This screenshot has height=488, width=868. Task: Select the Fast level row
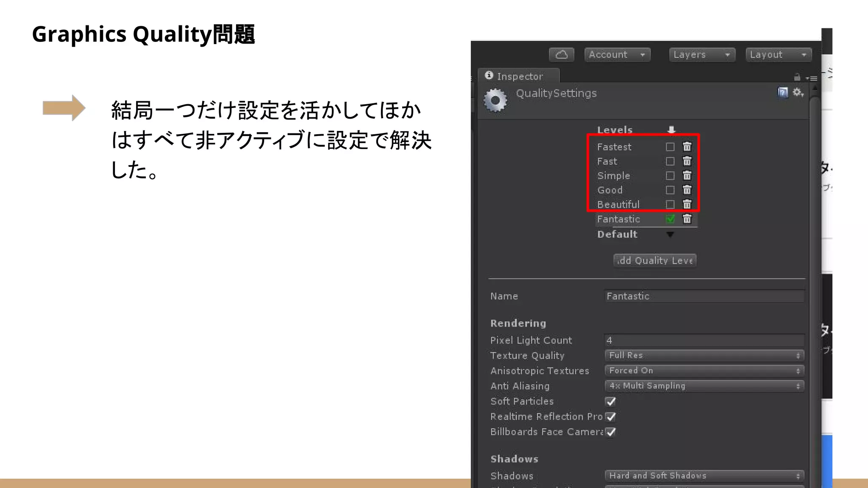pyautogui.click(x=646, y=161)
